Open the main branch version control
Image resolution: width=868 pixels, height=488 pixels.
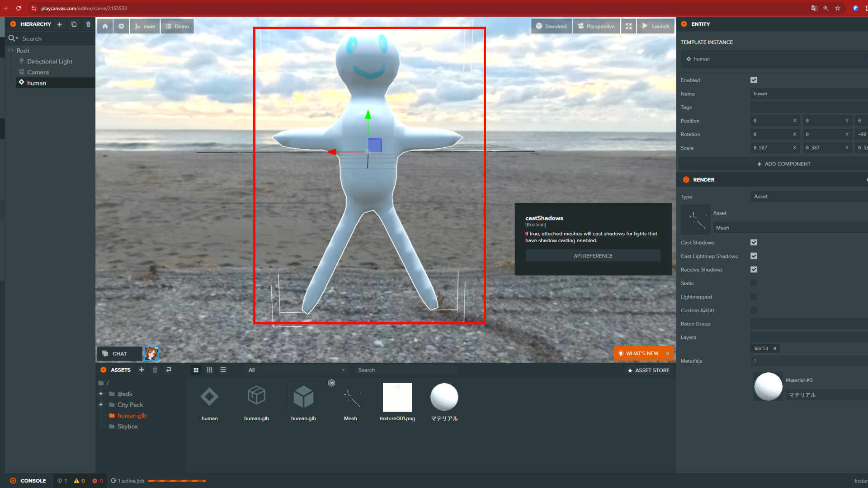tap(145, 26)
